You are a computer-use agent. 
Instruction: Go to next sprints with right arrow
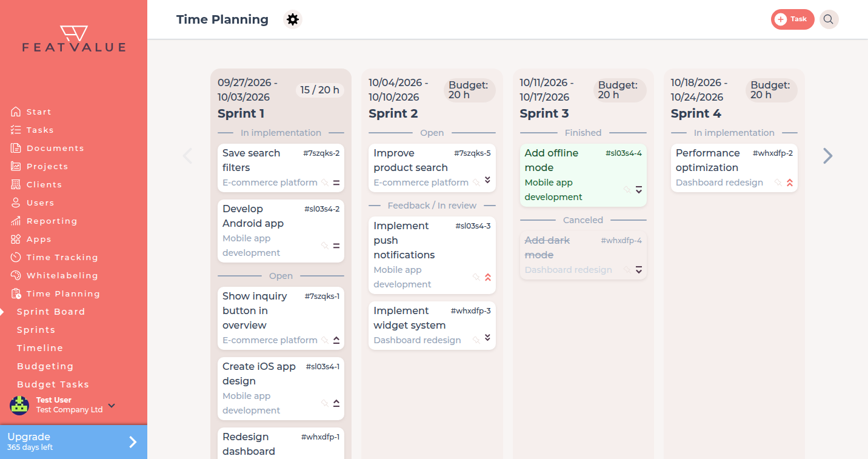(x=828, y=156)
